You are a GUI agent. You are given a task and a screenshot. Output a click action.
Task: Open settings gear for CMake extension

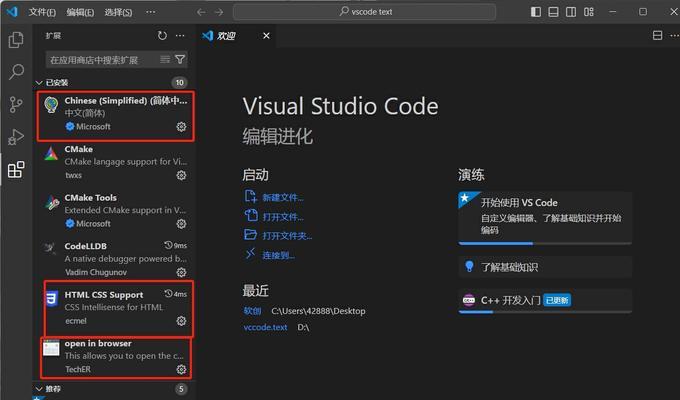pyautogui.click(x=181, y=175)
